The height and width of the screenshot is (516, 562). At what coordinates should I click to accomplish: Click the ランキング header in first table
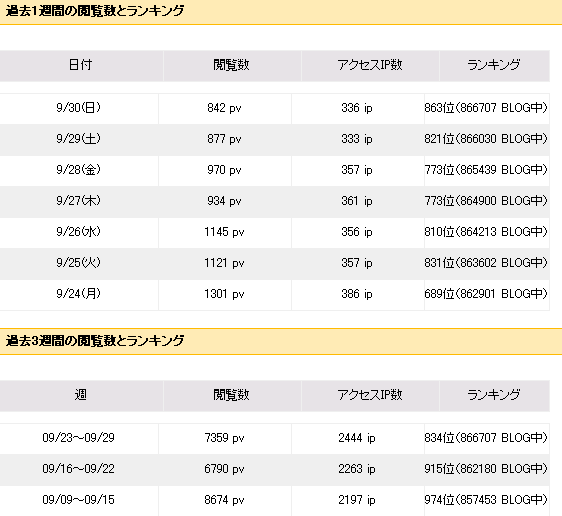[x=494, y=65]
